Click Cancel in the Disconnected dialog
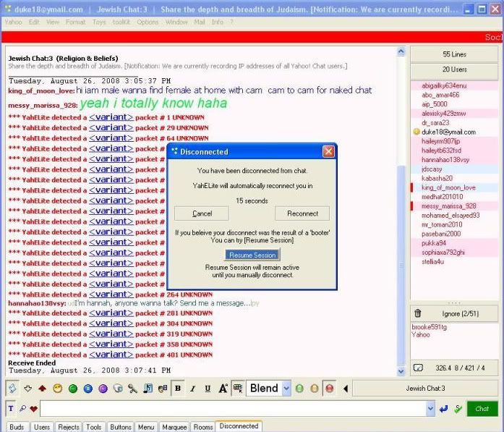 (x=202, y=213)
